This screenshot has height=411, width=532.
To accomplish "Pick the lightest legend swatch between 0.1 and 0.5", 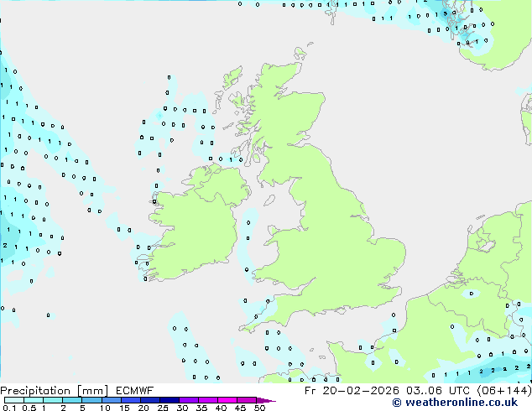I will 14,400.
